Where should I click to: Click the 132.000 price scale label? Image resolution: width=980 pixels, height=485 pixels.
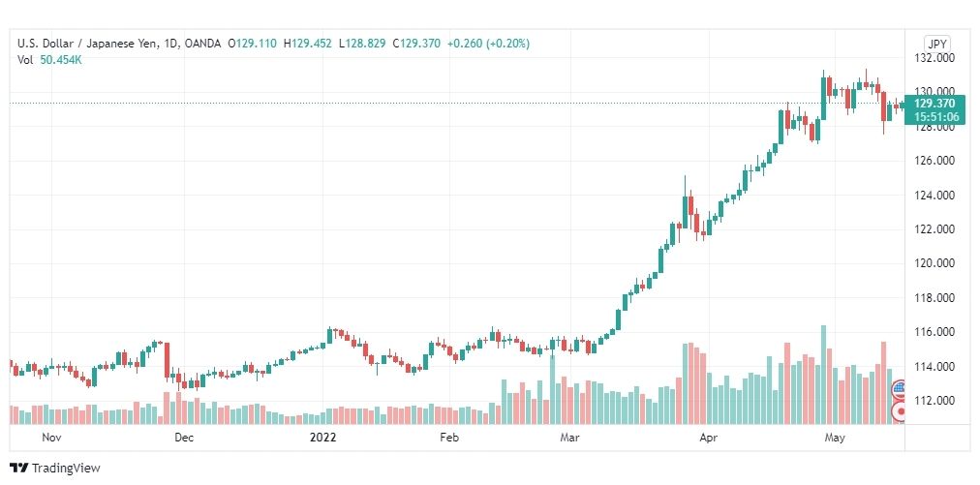pos(934,58)
